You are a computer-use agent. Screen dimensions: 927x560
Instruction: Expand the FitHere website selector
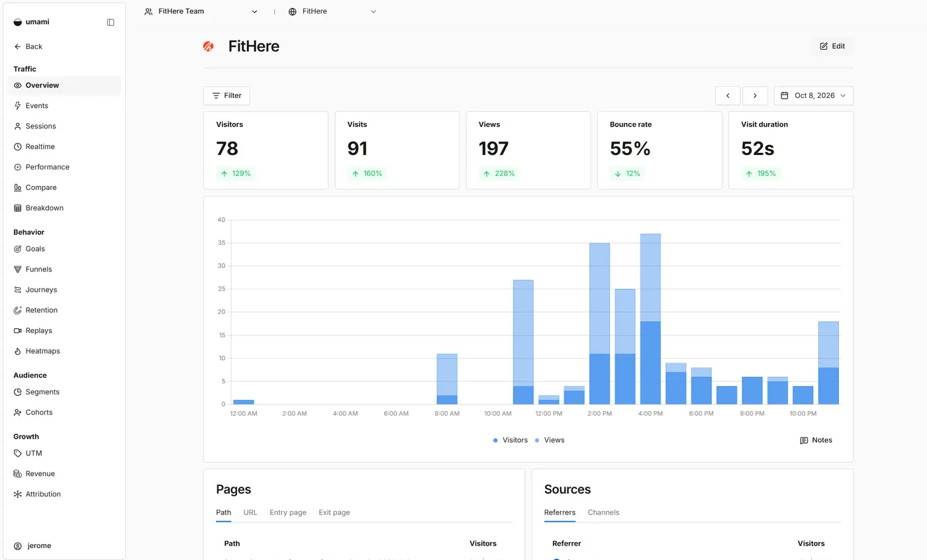coord(332,11)
